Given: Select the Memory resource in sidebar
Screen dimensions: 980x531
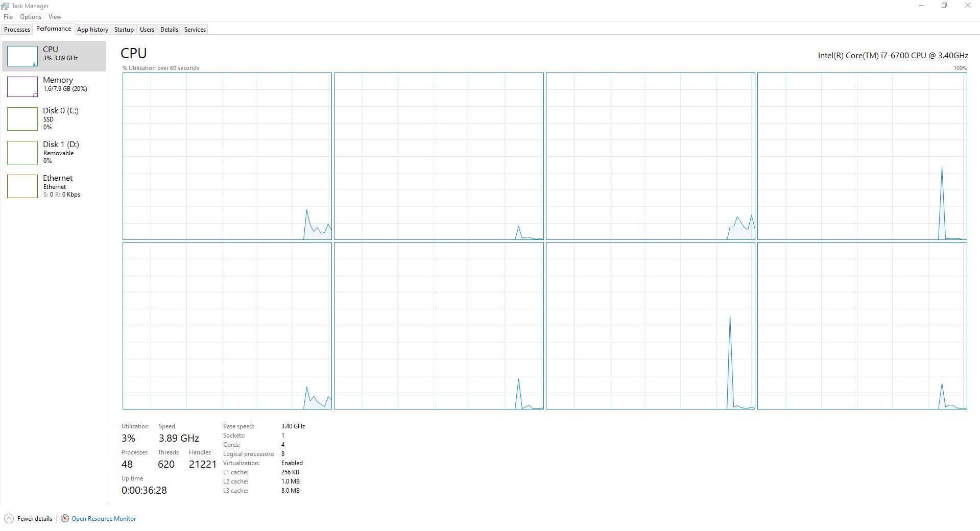Looking at the screenshot, I should pos(54,87).
